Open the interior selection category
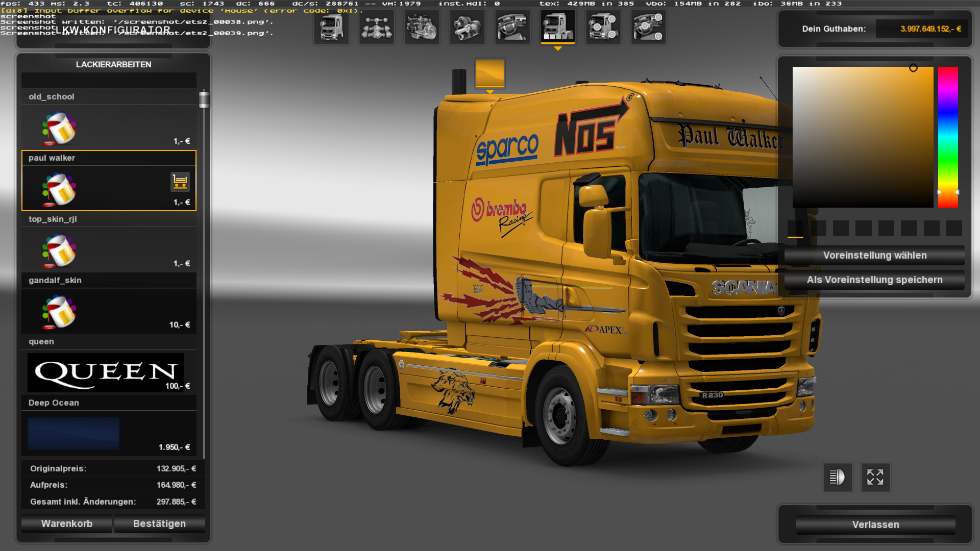 point(512,27)
